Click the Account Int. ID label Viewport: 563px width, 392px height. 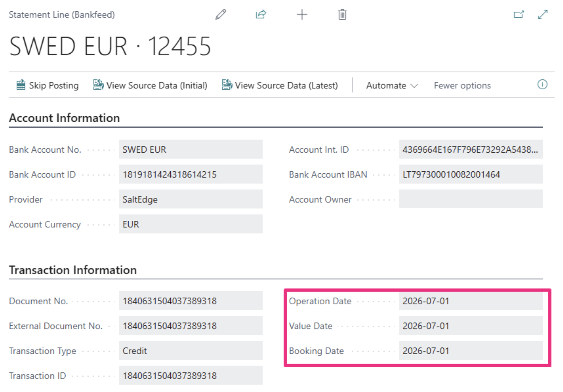[319, 150]
